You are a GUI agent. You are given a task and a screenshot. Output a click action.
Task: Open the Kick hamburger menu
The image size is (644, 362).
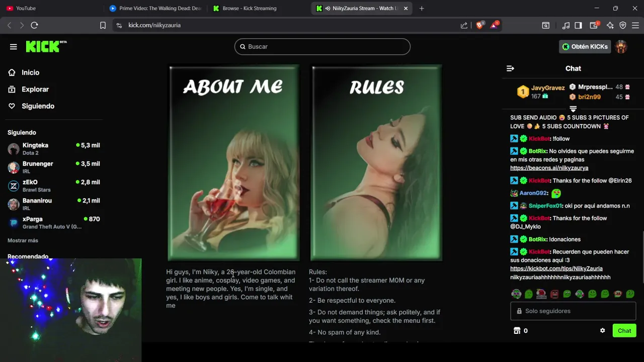click(14, 47)
